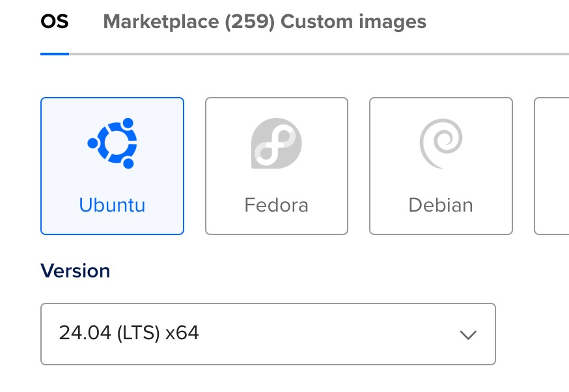Click the "24.04 (LTS) x64" selected value
Viewport: 569px width, 392px height.
click(x=129, y=333)
